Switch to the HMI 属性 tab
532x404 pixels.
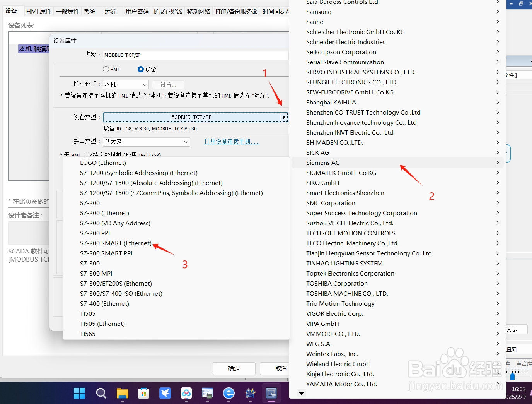click(39, 12)
